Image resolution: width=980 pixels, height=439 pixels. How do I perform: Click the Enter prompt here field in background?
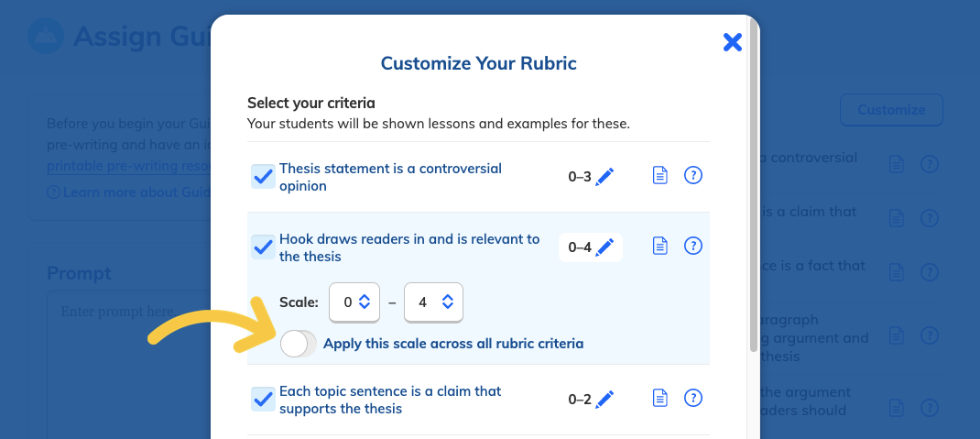pos(129,363)
